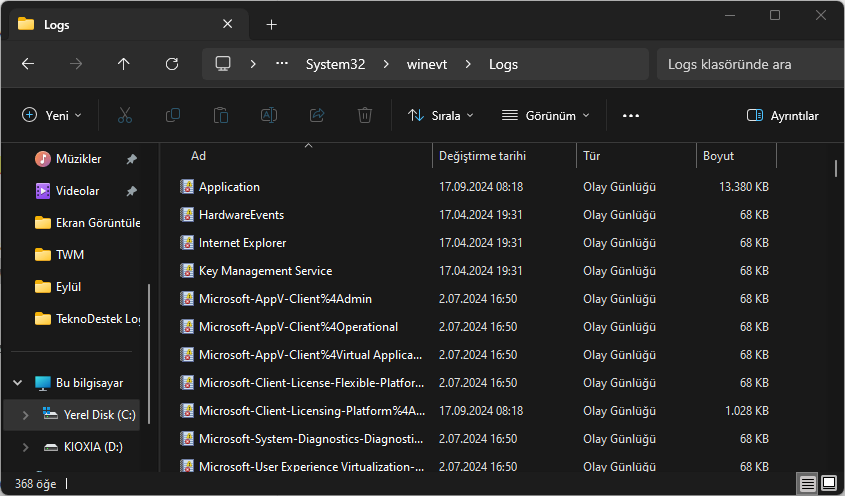The image size is (845, 496).
Task: Expand the Yerel Disk (C:) tree node
Action: [x=25, y=414]
